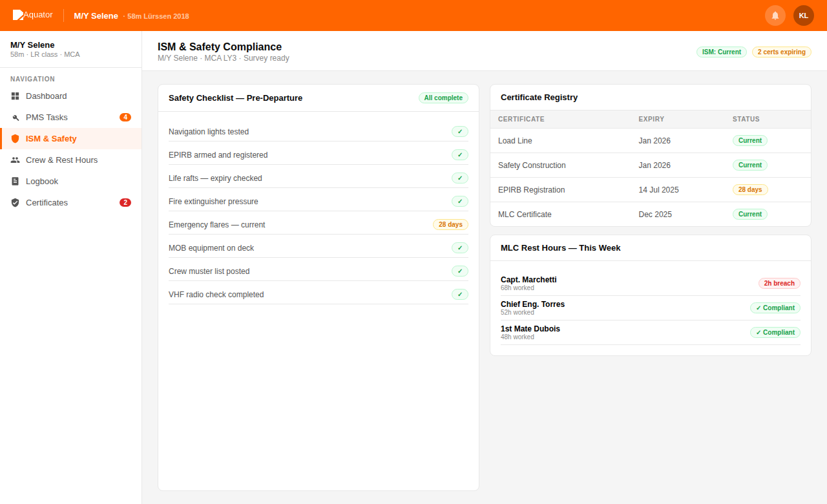Click the Compliant badge for 1st Mate Dubois
Screen dimensions: 827x504
pyautogui.click(x=775, y=333)
